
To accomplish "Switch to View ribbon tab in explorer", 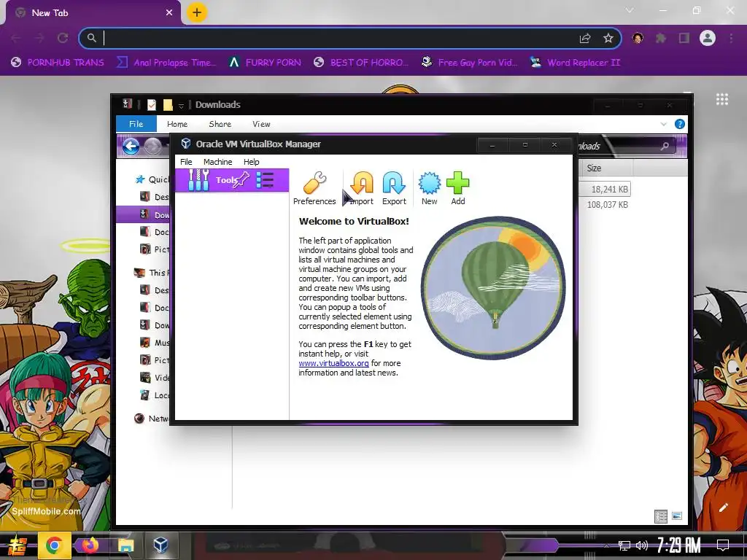I will point(262,124).
